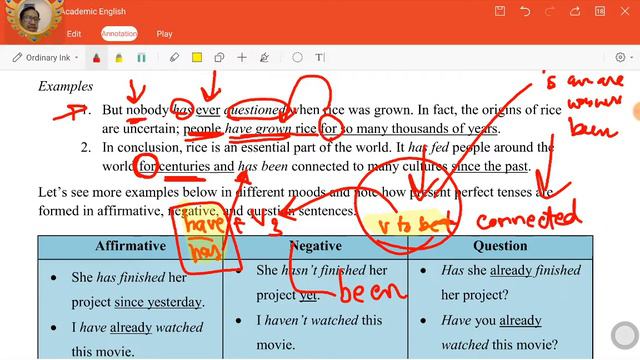Select the red pen tool
Image resolution: width=640 pixels, height=360 pixels.
pyautogui.click(x=96, y=58)
